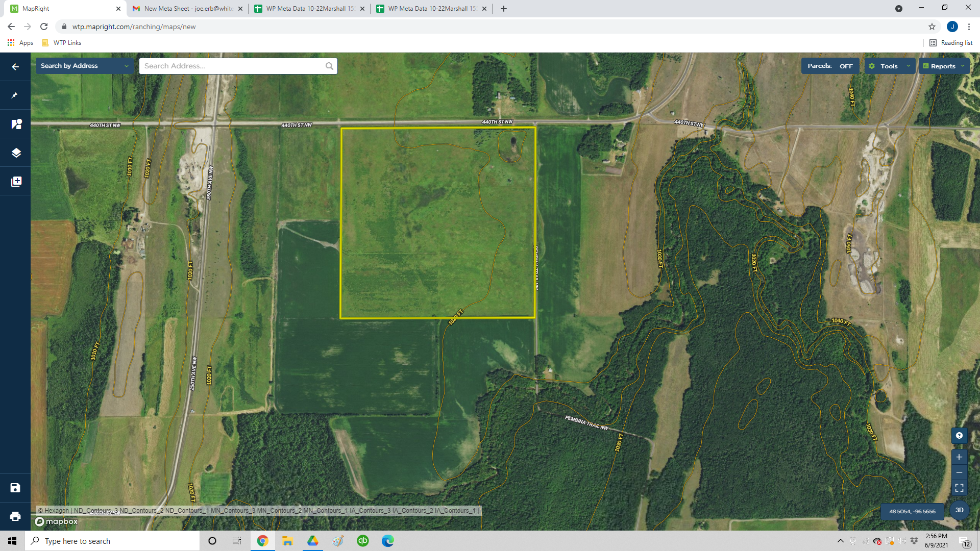The height and width of the screenshot is (551, 980).
Task: Select the pin marker tool icon
Action: 15,95
